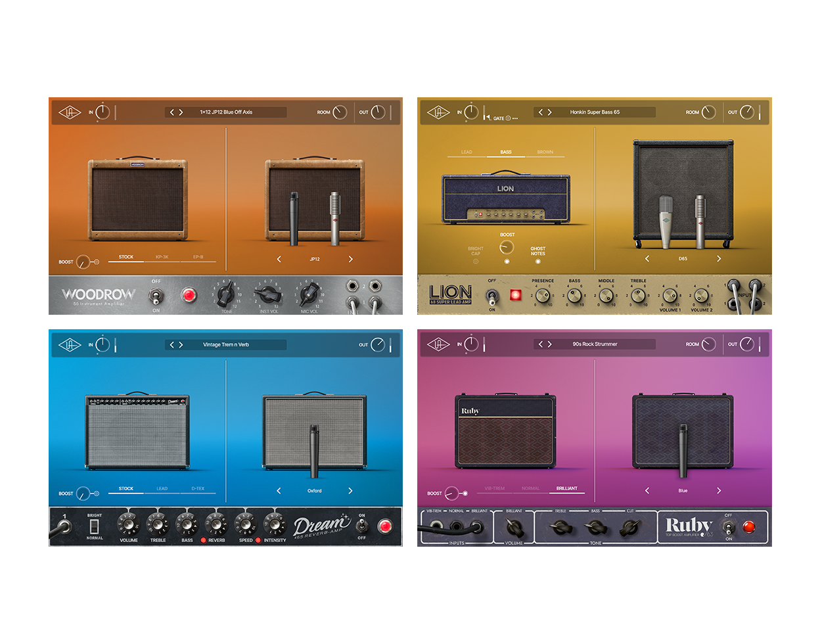This screenshot has width=820, height=644.
Task: Select the BRILLIANT channel in Ruby
Action: (x=566, y=488)
